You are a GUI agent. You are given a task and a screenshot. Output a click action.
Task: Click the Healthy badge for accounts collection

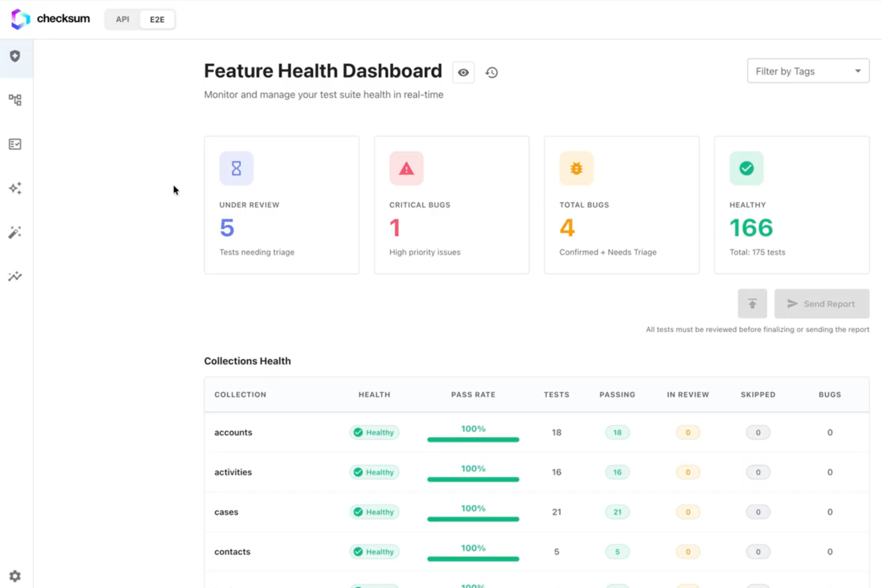coord(374,432)
